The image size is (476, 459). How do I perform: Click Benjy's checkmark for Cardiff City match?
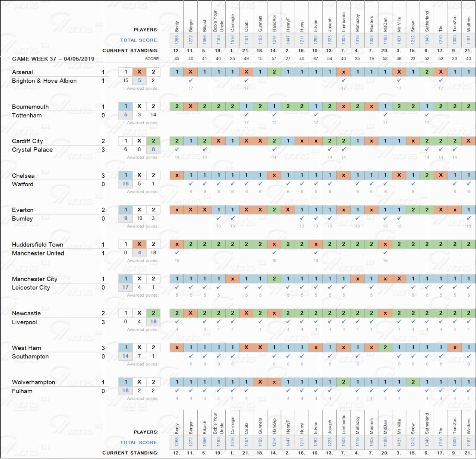[177, 149]
